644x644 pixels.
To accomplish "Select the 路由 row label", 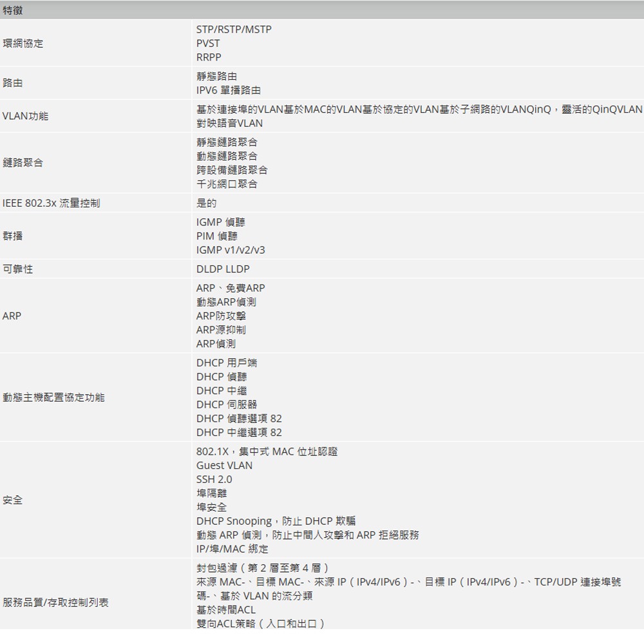I will [13, 82].
